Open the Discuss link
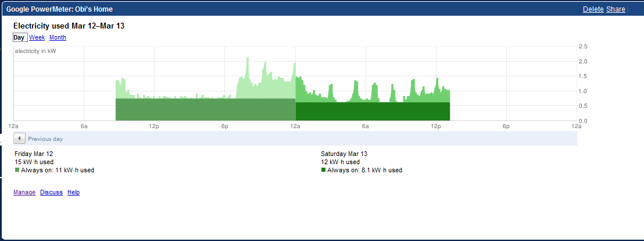This screenshot has width=644, height=241. click(51, 192)
